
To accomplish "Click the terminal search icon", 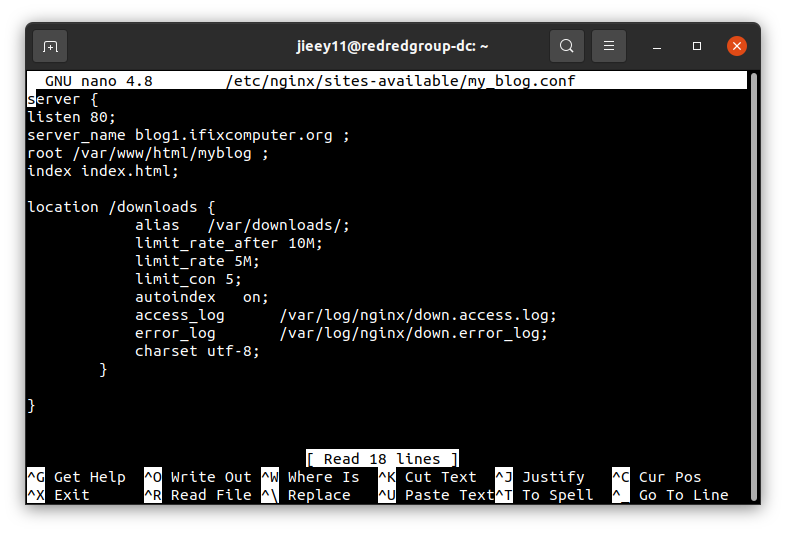I will (x=567, y=46).
